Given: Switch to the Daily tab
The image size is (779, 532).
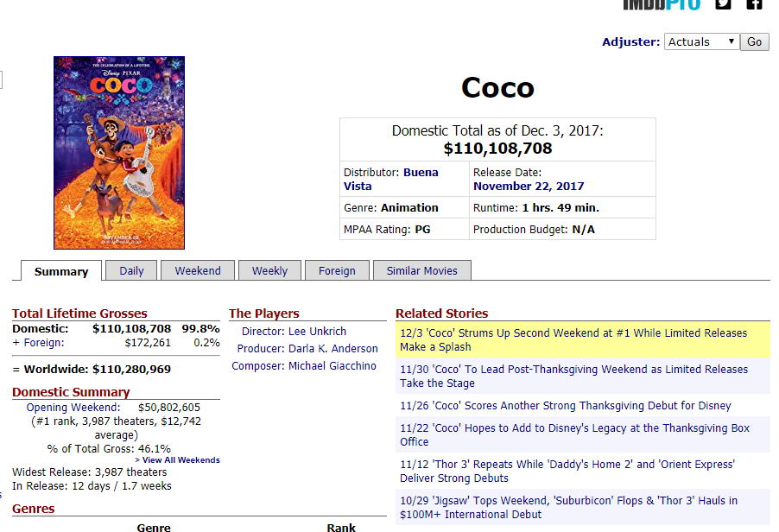Looking at the screenshot, I should pos(131,270).
